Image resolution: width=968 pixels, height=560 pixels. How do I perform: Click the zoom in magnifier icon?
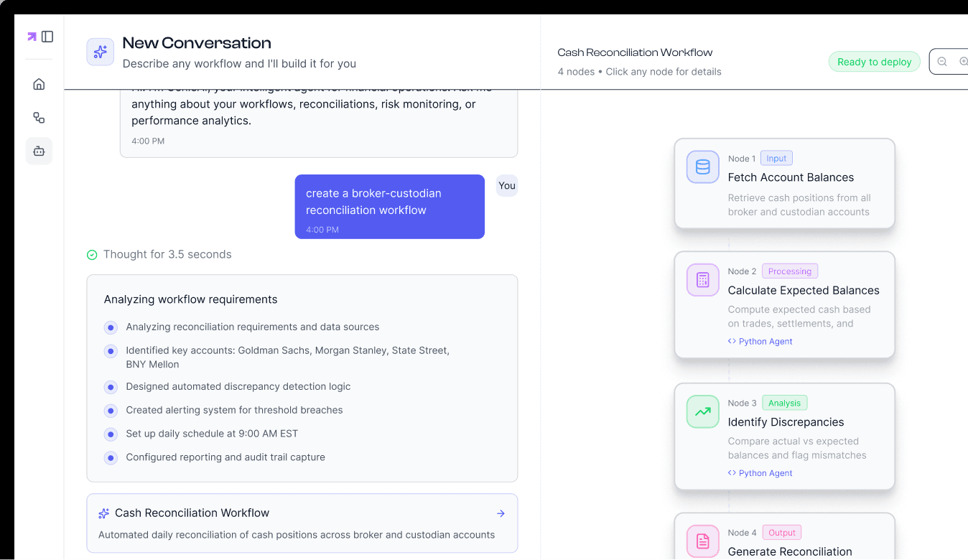coord(964,62)
